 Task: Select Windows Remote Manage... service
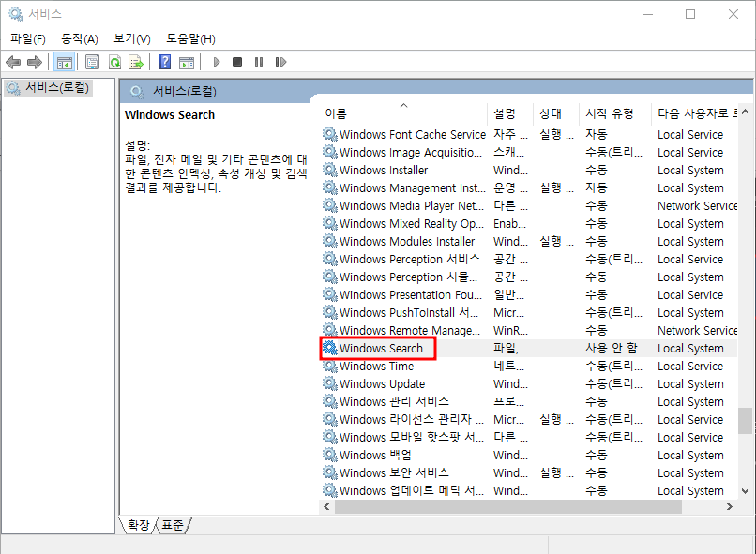(x=410, y=330)
